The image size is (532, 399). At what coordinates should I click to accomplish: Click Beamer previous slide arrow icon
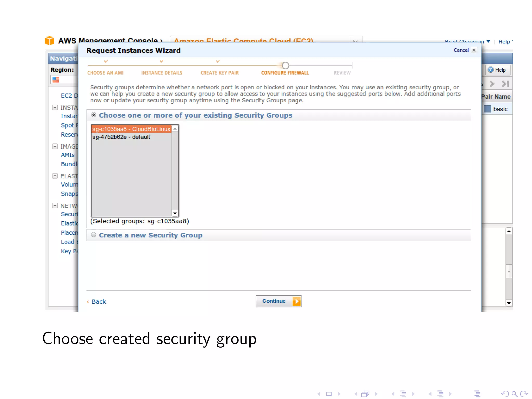click(319, 394)
